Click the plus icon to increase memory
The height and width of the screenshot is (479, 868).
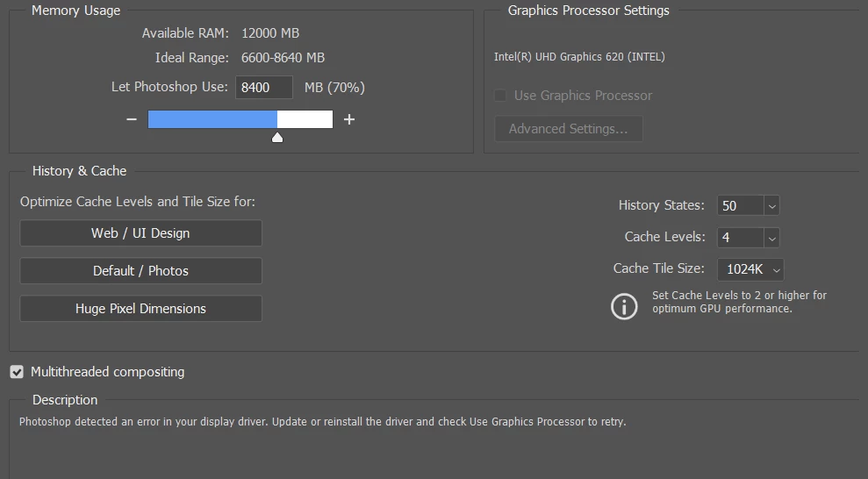349,119
